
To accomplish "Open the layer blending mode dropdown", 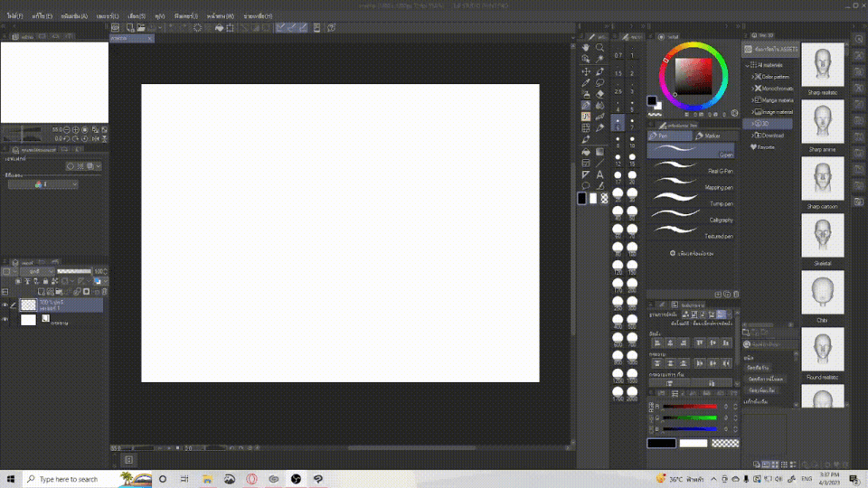I will (x=36, y=271).
